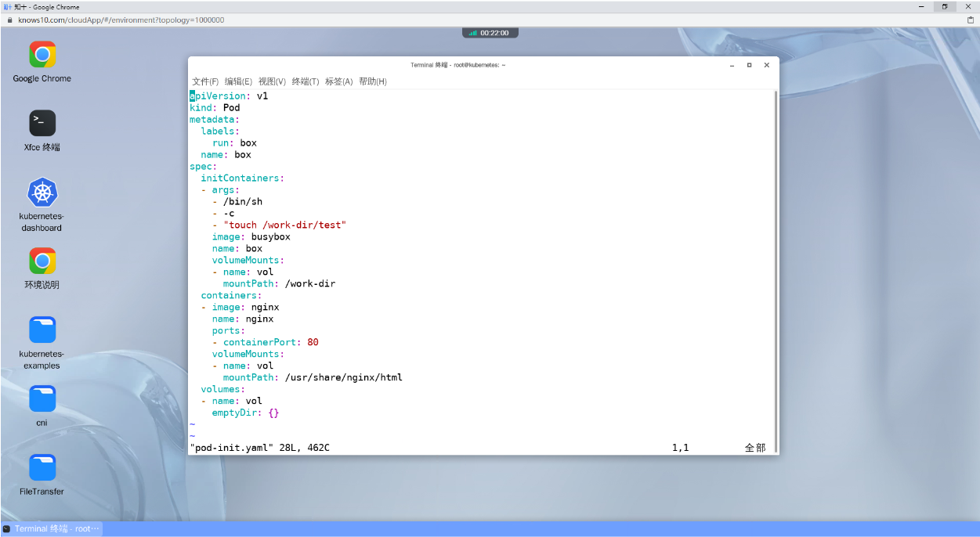Open the 终端(T) menu

tap(306, 81)
